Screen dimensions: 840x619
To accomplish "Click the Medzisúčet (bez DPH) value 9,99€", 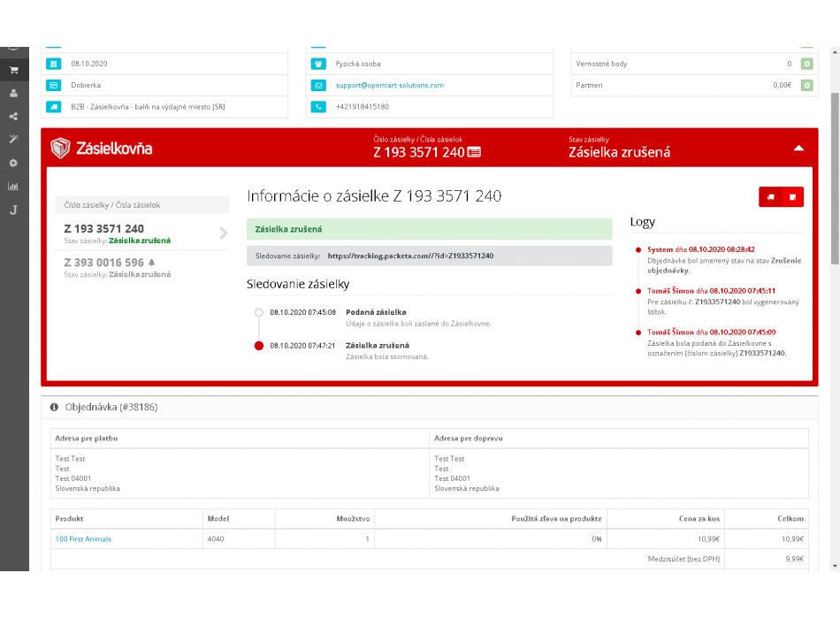I will (x=795, y=559).
